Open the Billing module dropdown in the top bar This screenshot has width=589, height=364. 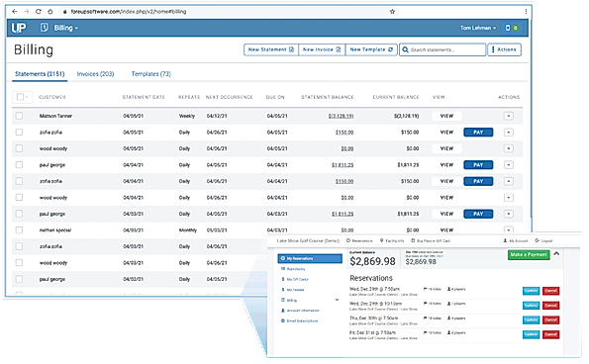click(x=65, y=28)
